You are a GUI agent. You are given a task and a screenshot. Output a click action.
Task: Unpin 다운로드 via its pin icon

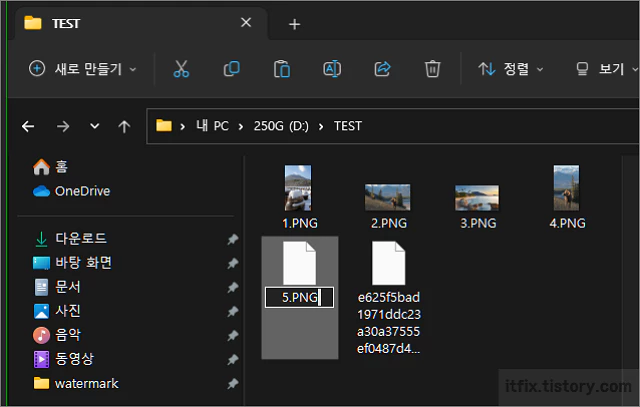[x=233, y=239]
